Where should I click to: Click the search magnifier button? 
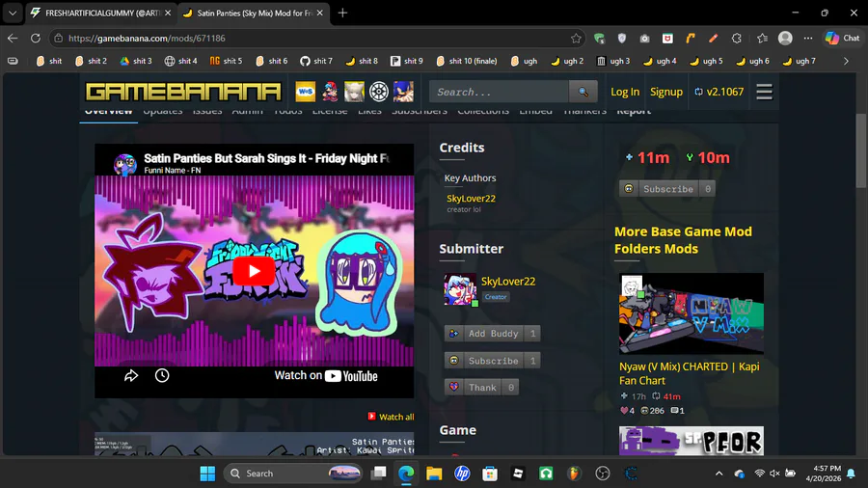click(x=583, y=92)
